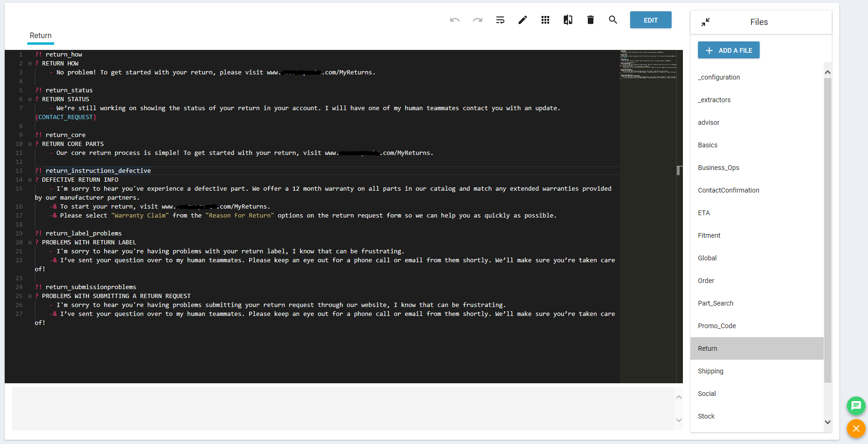The height and width of the screenshot is (444, 868).
Task: Collapse fold at DEFECTIVE RETURN INFO line
Action: tap(30, 180)
